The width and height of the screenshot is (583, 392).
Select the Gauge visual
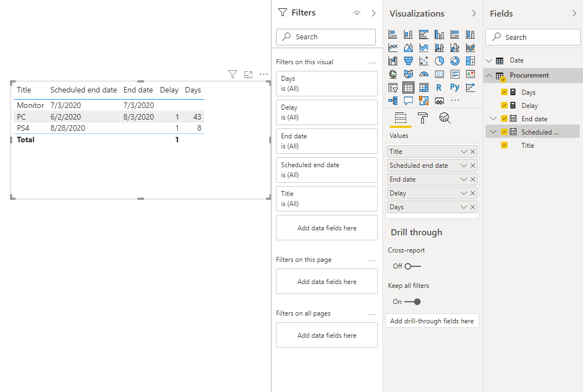pos(424,74)
